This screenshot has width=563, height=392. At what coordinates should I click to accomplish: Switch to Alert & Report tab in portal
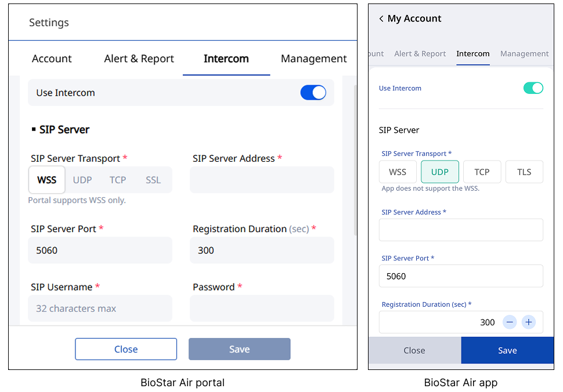point(139,59)
